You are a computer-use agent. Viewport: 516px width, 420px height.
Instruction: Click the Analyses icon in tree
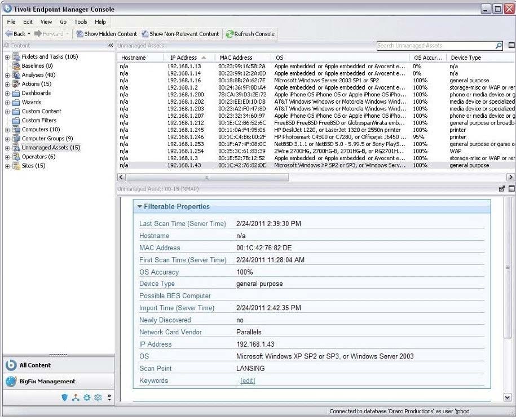16,75
